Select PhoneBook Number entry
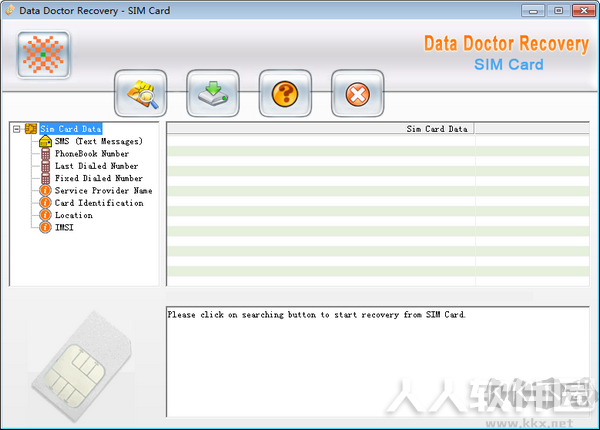This screenshot has height=430, width=600. tap(92, 154)
